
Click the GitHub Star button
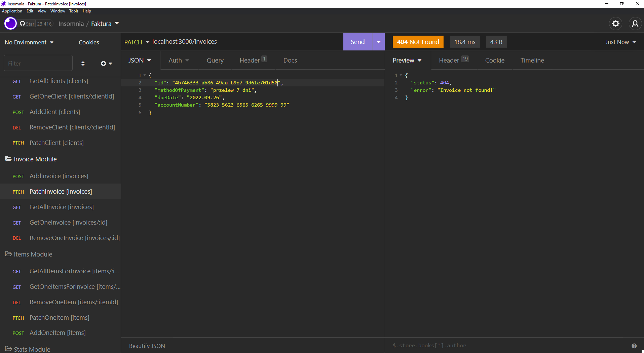(x=27, y=24)
